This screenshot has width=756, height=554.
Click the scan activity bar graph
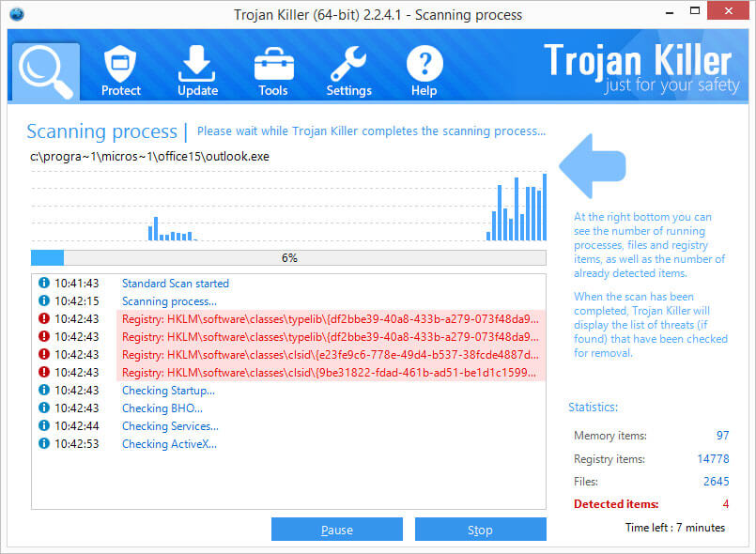click(x=288, y=206)
